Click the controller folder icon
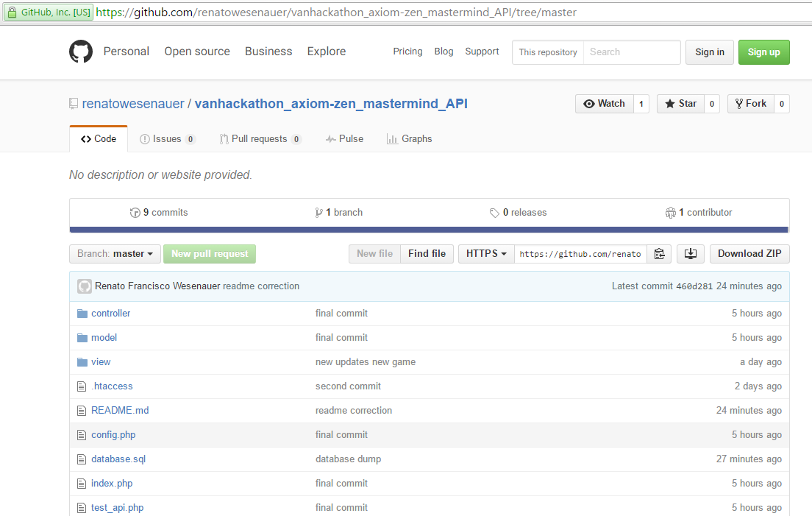The width and height of the screenshot is (812, 516). (x=82, y=314)
